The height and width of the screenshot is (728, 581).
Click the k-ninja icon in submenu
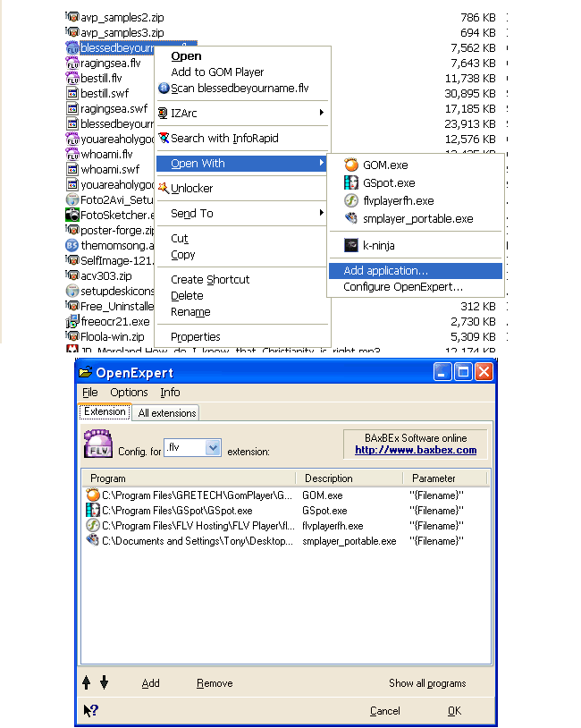pos(351,245)
